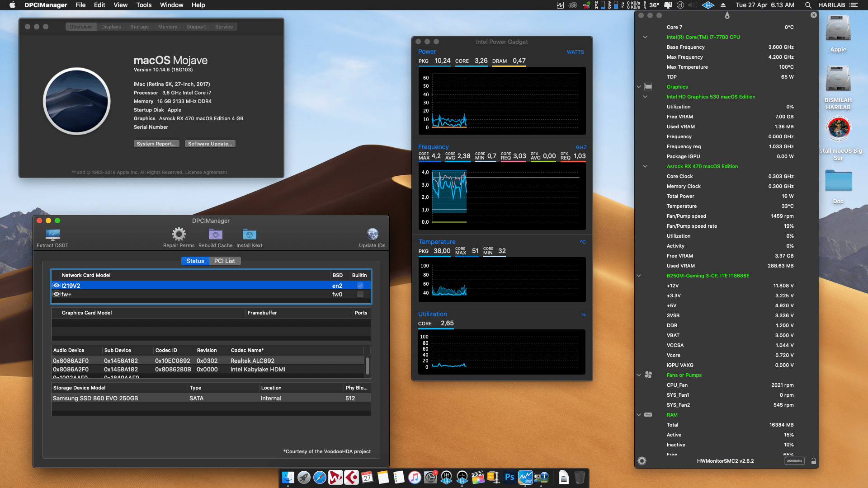This screenshot has height=488, width=868.
Task: Click the Software Update button
Action: (210, 144)
